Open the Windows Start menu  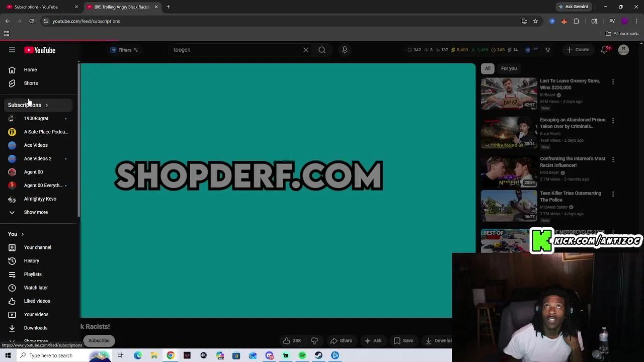(8, 355)
